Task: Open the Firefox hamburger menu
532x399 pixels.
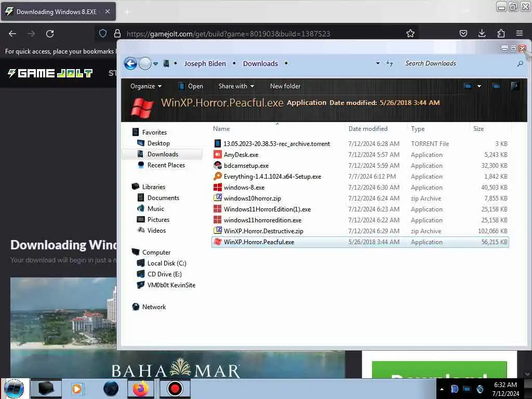Action: click(520, 33)
